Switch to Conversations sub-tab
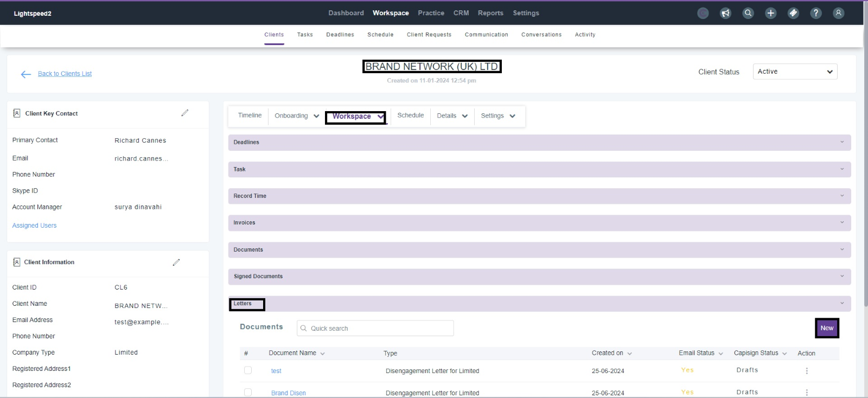The width and height of the screenshot is (868, 398). point(541,35)
